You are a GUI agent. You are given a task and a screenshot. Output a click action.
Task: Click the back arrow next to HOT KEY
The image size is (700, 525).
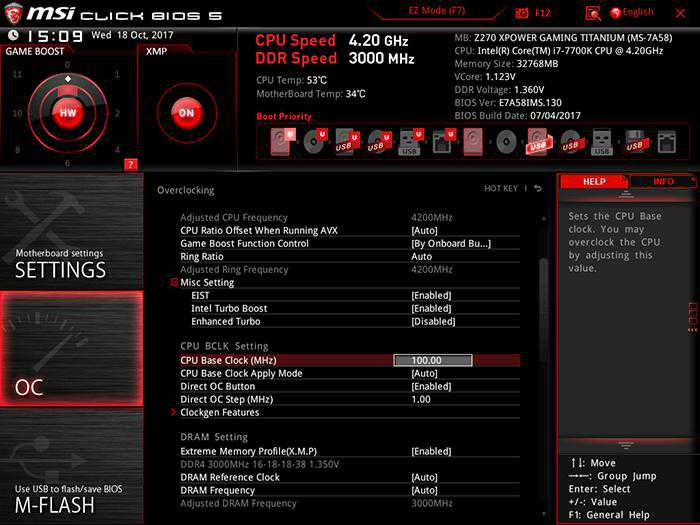538,189
